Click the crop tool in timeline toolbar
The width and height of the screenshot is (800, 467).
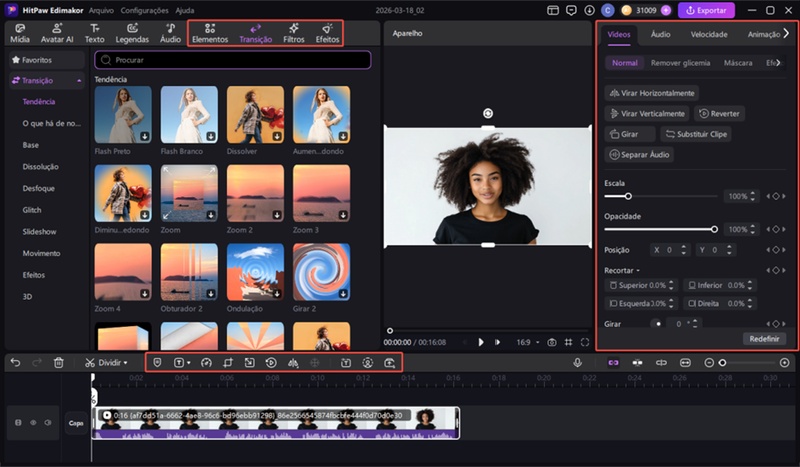pyautogui.click(x=227, y=362)
